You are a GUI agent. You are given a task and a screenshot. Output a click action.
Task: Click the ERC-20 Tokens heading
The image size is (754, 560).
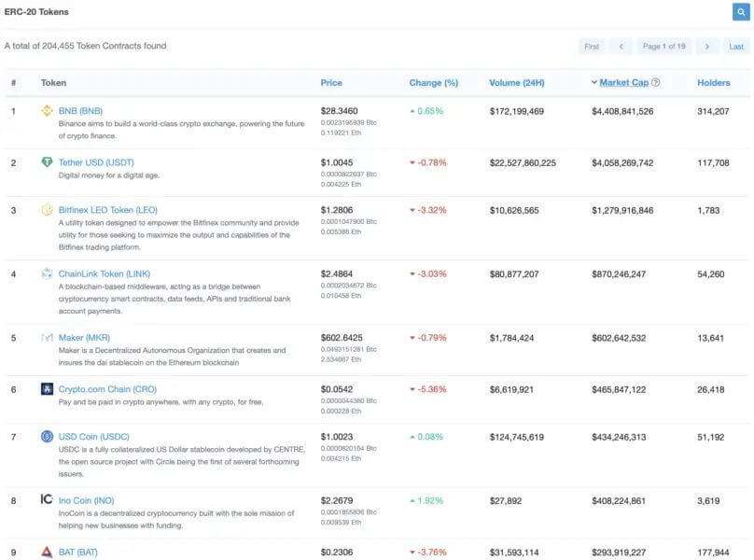click(x=36, y=12)
